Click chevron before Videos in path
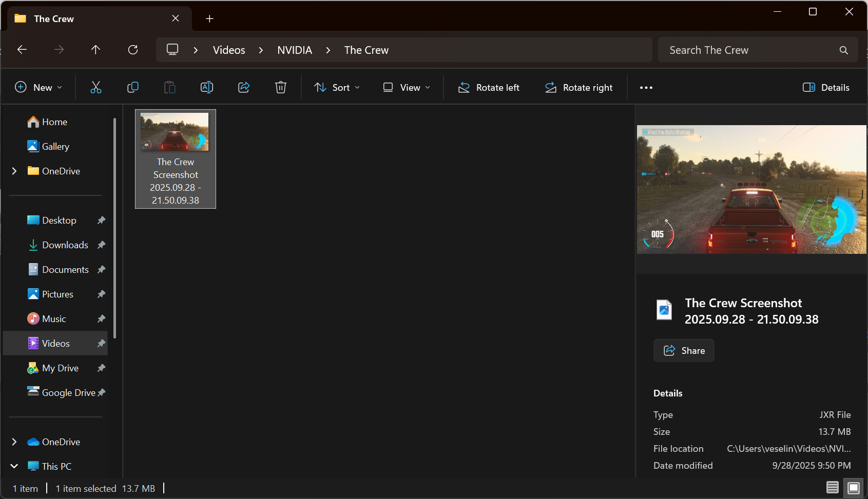 pyautogui.click(x=196, y=50)
